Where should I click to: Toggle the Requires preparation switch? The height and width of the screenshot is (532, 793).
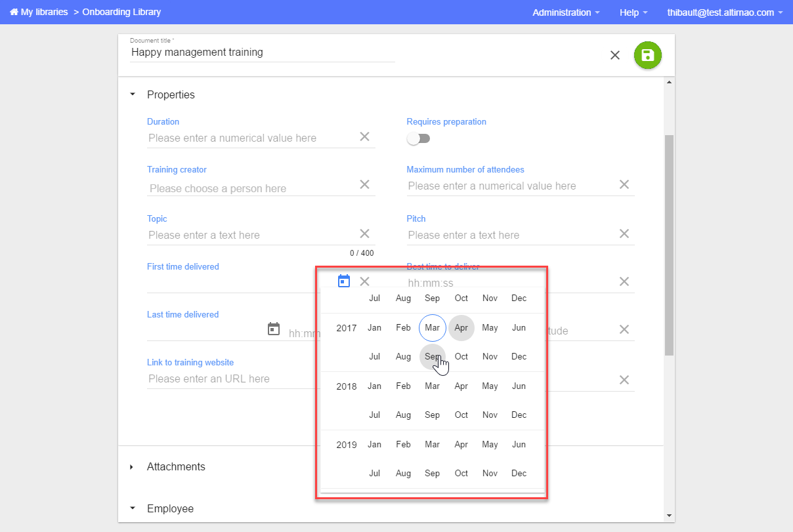418,138
